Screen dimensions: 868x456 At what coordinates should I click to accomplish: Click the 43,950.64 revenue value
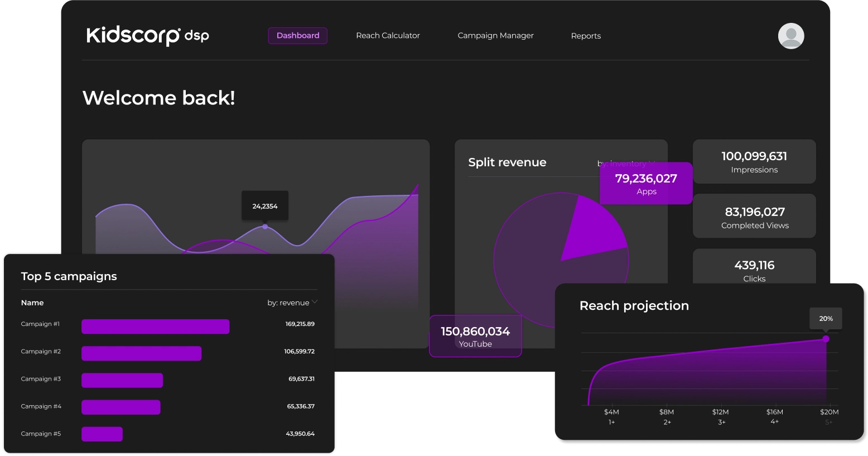[300, 434]
